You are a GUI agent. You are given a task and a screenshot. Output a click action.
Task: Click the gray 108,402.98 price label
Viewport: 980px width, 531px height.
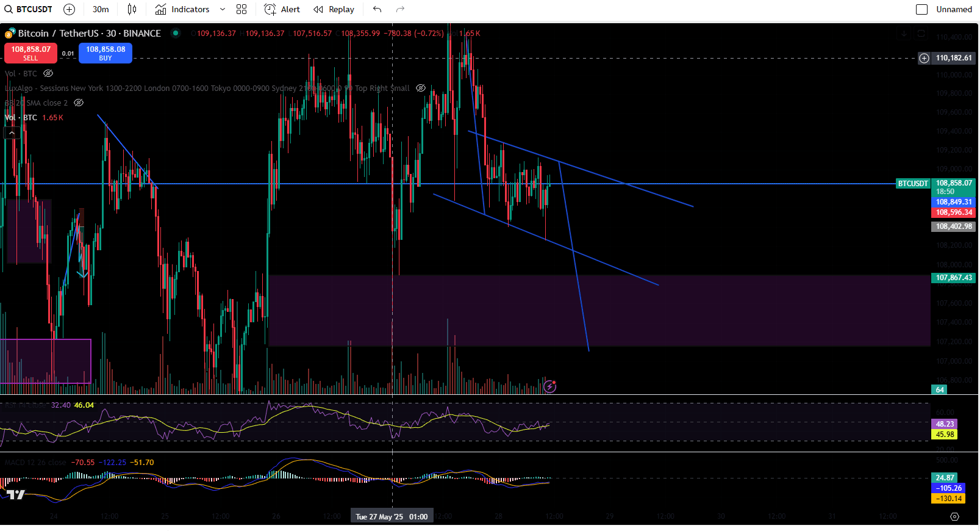(x=954, y=226)
